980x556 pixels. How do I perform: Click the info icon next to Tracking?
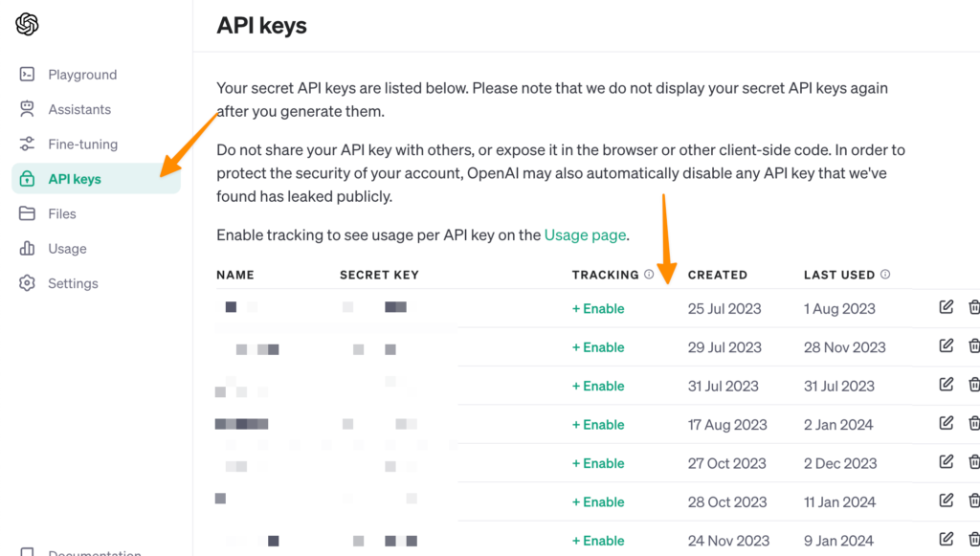pyautogui.click(x=649, y=275)
